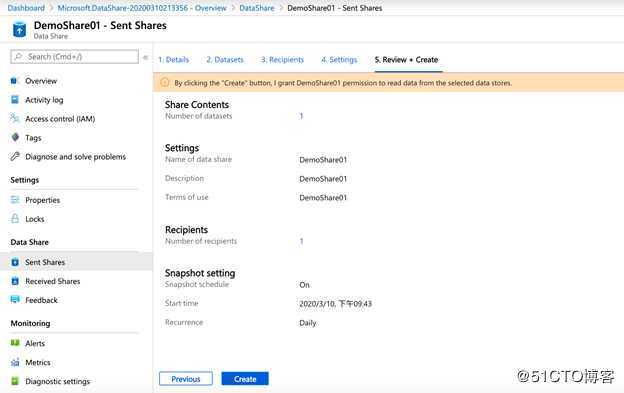Open Access control (IAM) page
624x393 pixels.
[x=60, y=119]
